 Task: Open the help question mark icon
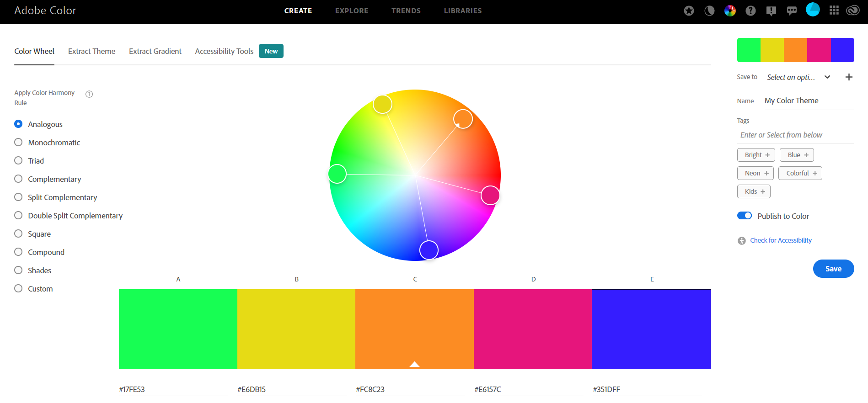coord(750,11)
